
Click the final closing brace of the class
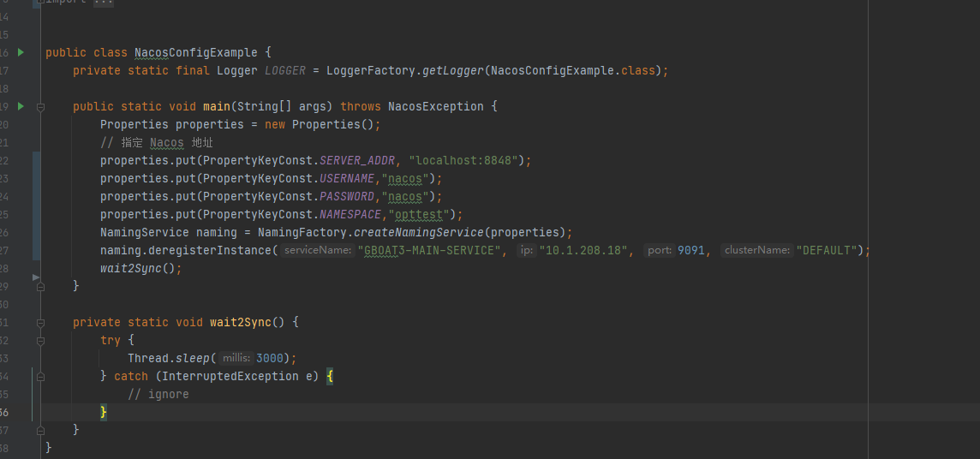49,448
